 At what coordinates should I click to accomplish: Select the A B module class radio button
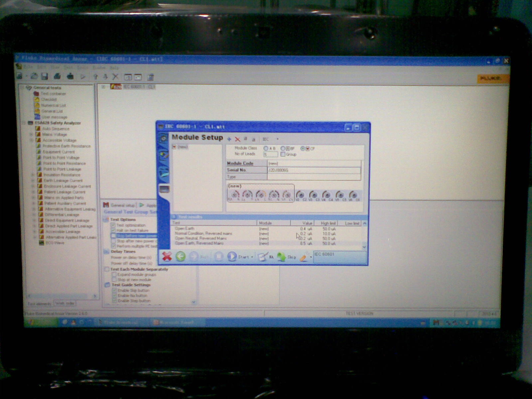click(266, 148)
